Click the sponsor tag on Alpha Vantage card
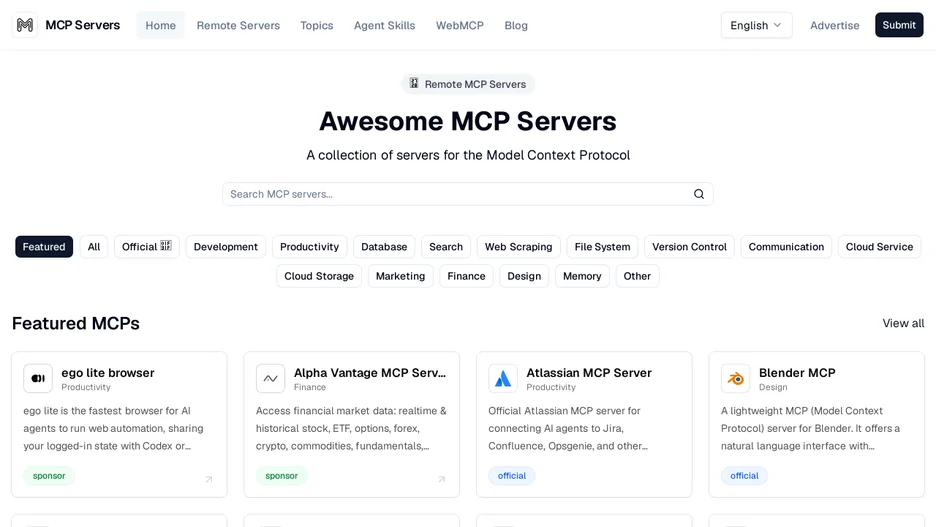This screenshot has height=527, width=936. 282,476
